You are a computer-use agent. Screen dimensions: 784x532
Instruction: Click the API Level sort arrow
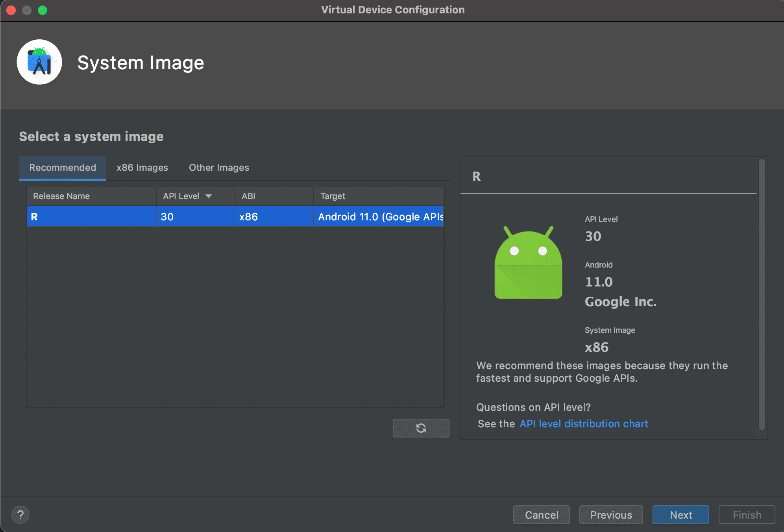(209, 196)
